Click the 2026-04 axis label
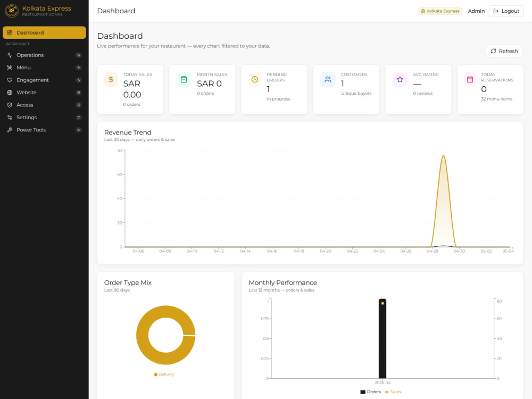Viewport: 532px width, 399px height. click(x=383, y=383)
